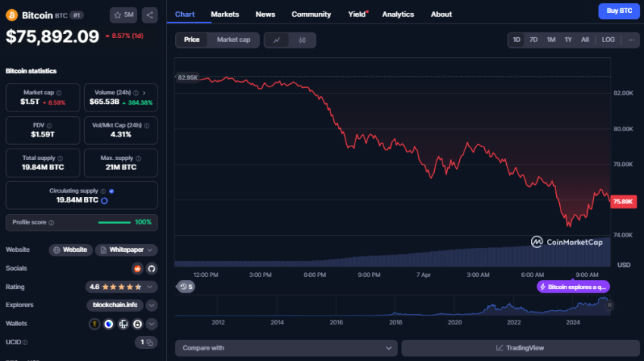Open Bitcoin's GitHub repository icon

tap(151, 268)
